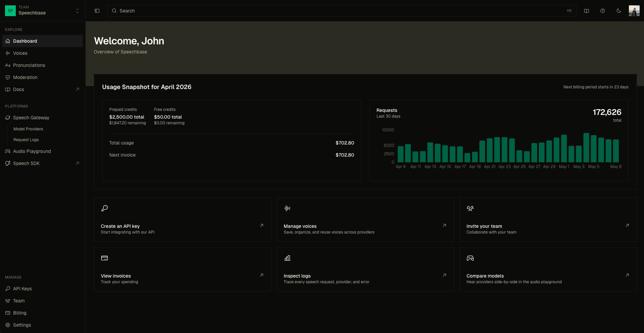Open the Invite your team card

point(548,220)
